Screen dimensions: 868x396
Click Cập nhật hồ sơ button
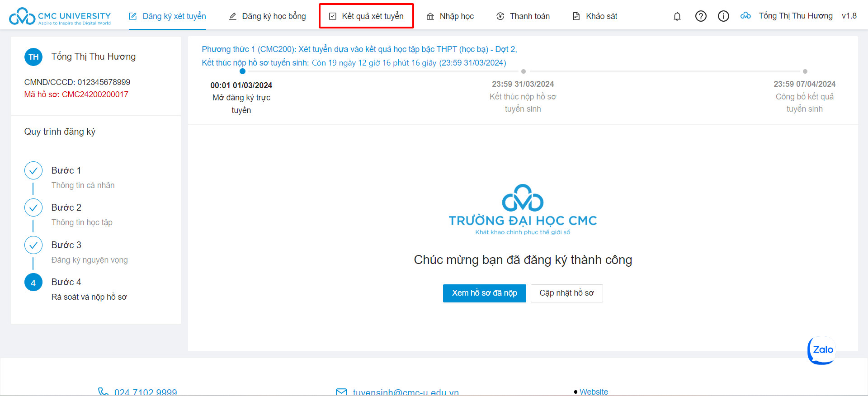pos(567,293)
